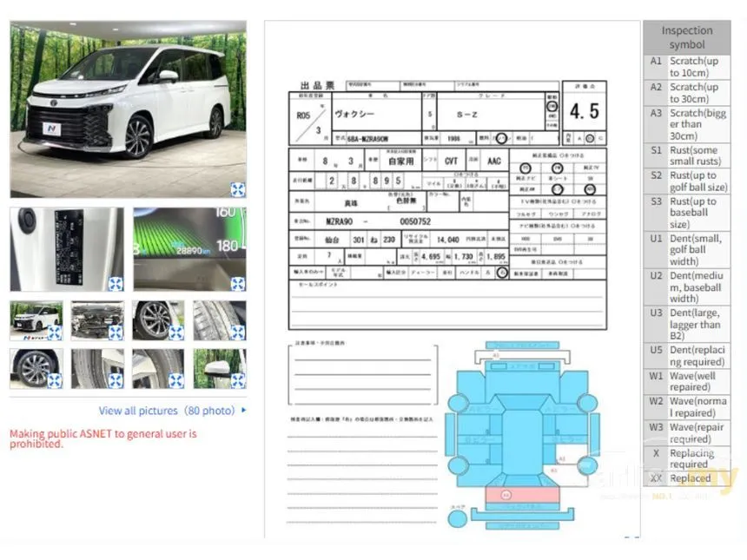Screen dimensions: 747x560
Task: Click the U1 Dent(small, golf ball width) row
Action: (x=686, y=250)
